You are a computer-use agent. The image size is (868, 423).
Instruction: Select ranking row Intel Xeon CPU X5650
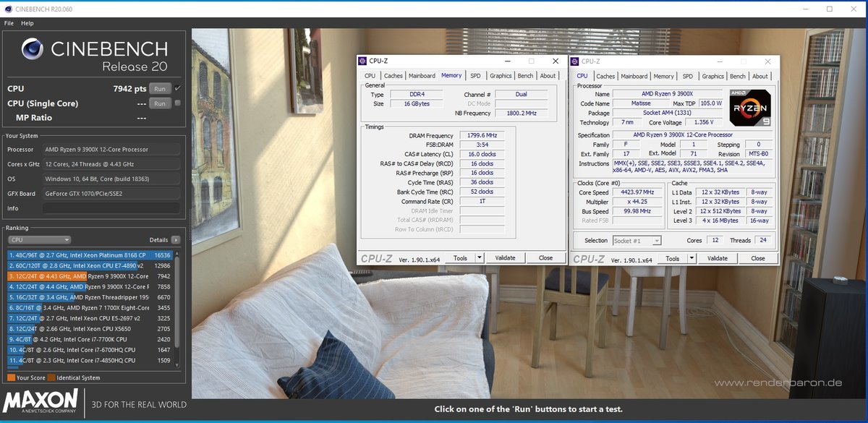point(90,328)
